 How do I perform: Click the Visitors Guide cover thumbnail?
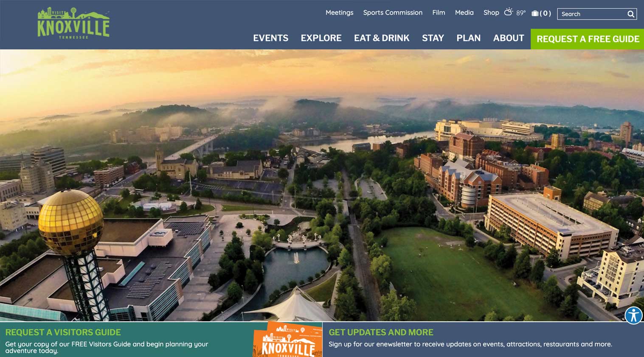[x=287, y=339]
